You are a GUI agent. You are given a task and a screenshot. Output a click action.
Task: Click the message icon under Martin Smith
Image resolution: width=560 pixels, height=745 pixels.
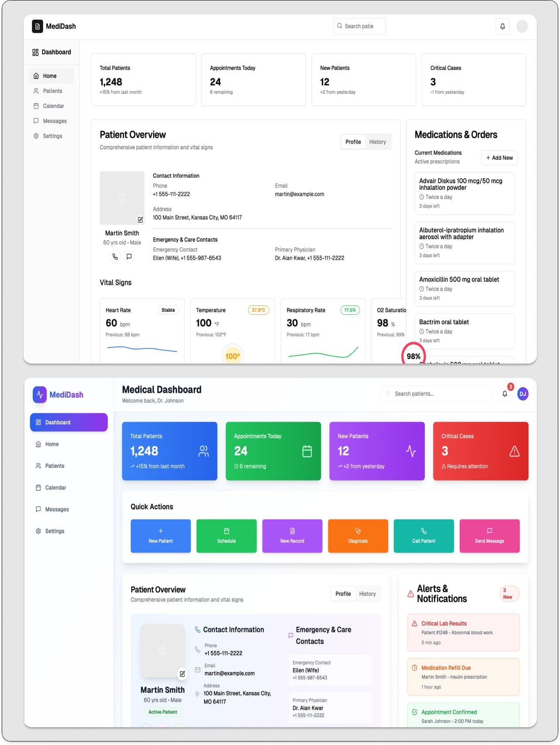(129, 256)
